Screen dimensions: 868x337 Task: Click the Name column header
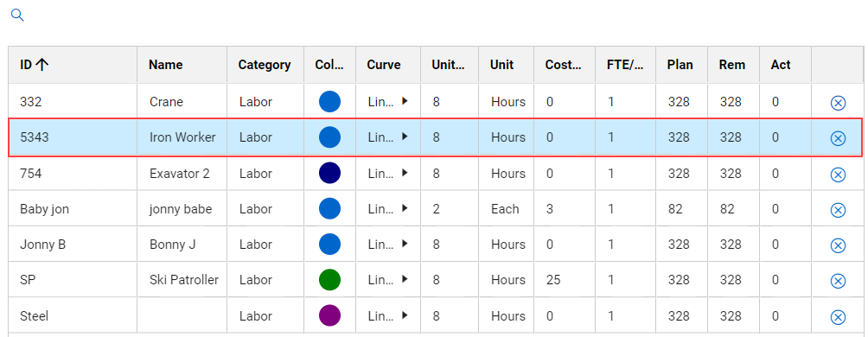(165, 65)
